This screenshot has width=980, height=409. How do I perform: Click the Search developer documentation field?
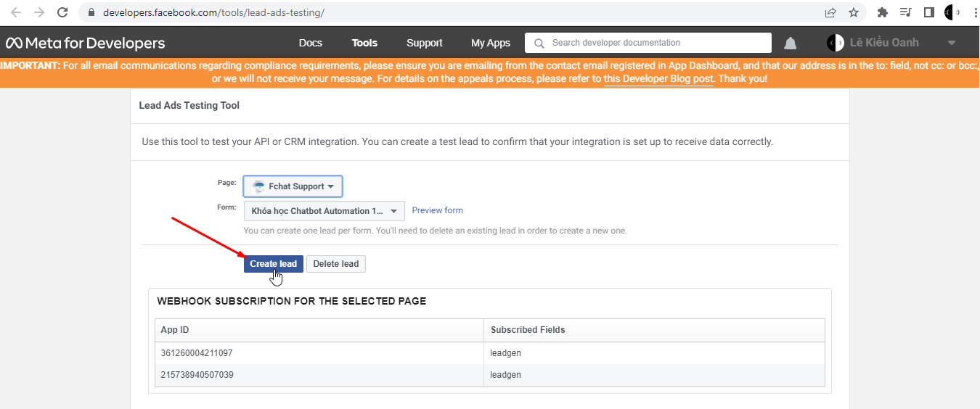pos(648,43)
